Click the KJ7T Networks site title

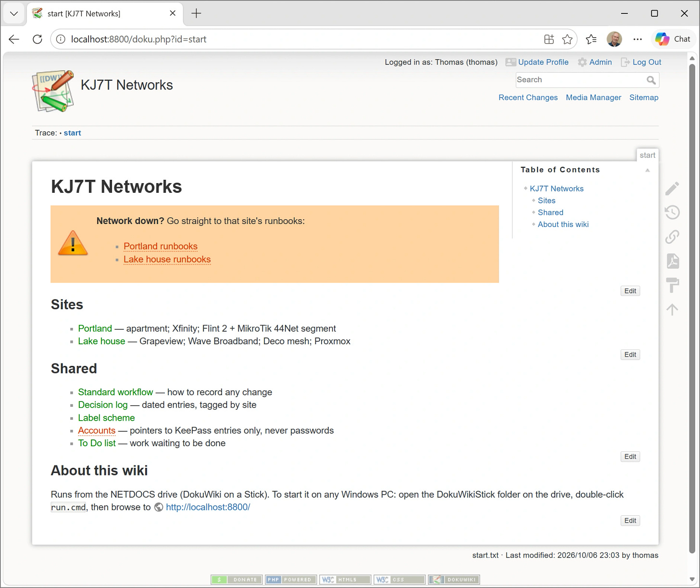coord(126,85)
